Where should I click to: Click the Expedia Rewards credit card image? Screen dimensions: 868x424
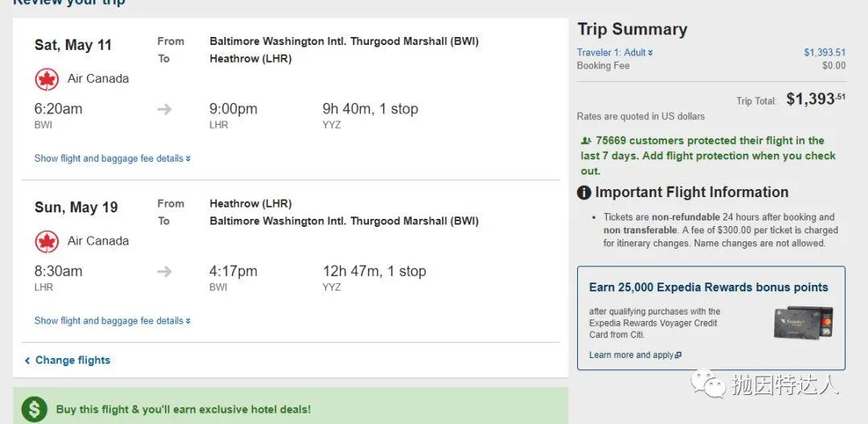pos(803,322)
